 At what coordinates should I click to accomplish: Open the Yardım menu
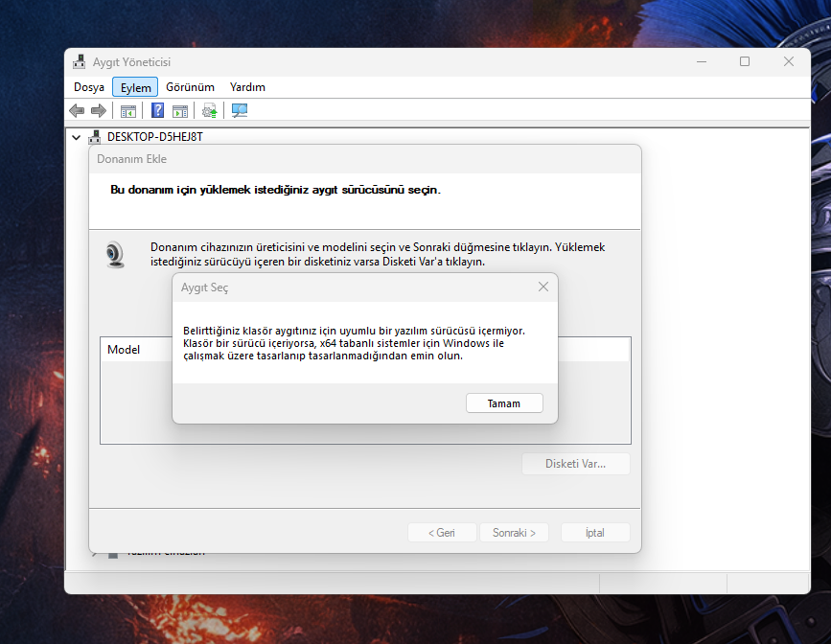pos(247,87)
